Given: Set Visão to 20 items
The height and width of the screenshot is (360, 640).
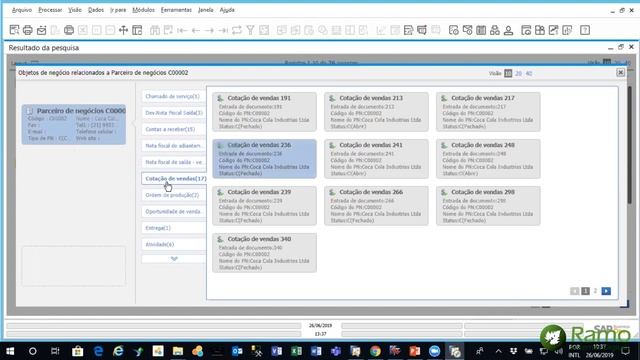Looking at the screenshot, I should 518,73.
